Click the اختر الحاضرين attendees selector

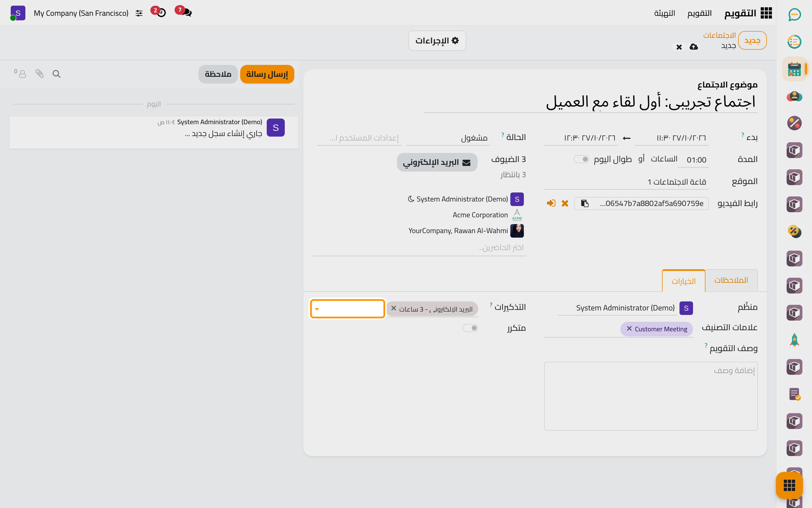coord(419,248)
